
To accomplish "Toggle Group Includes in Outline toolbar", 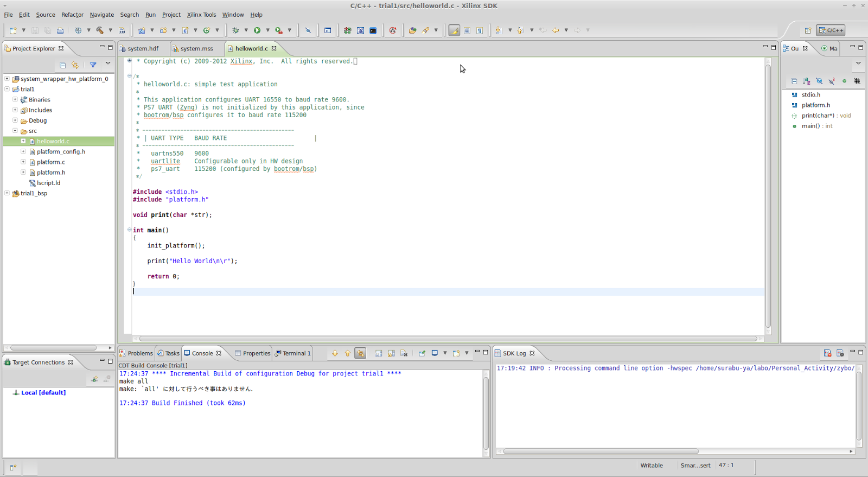I will (857, 81).
